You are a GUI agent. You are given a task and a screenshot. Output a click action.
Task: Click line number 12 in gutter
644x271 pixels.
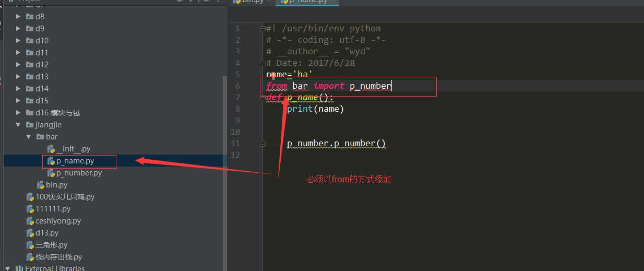(235, 155)
